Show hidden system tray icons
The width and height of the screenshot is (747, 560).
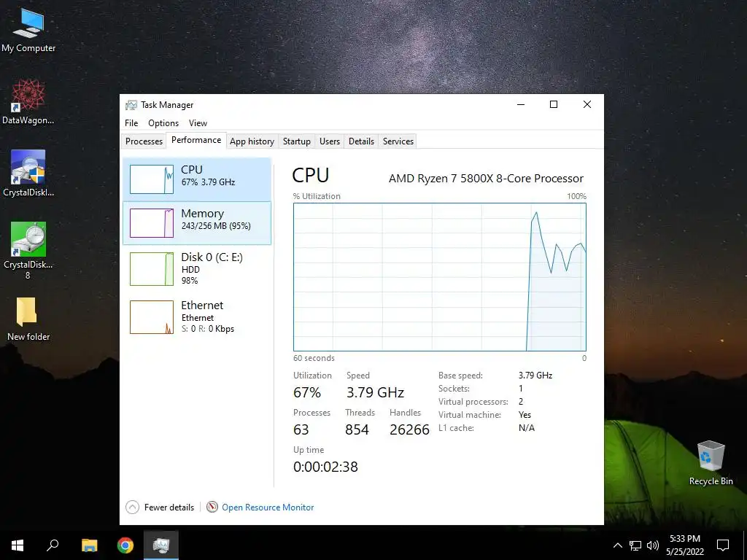click(617, 545)
